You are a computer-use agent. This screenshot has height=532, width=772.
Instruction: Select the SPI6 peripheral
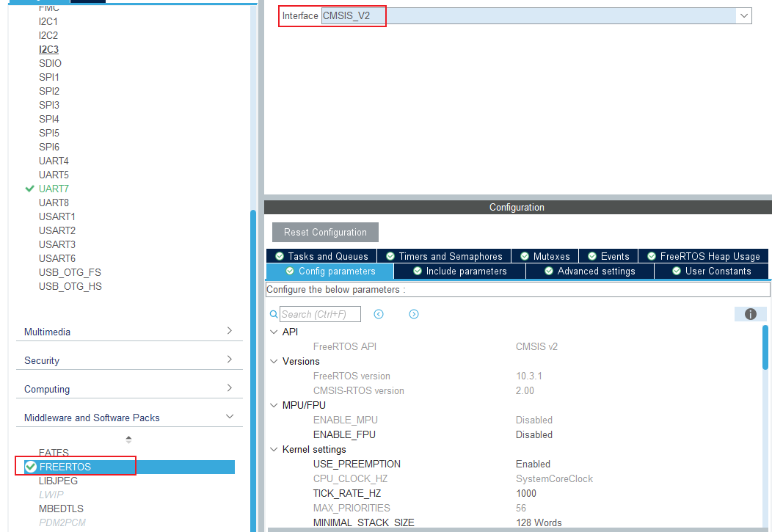(49, 147)
